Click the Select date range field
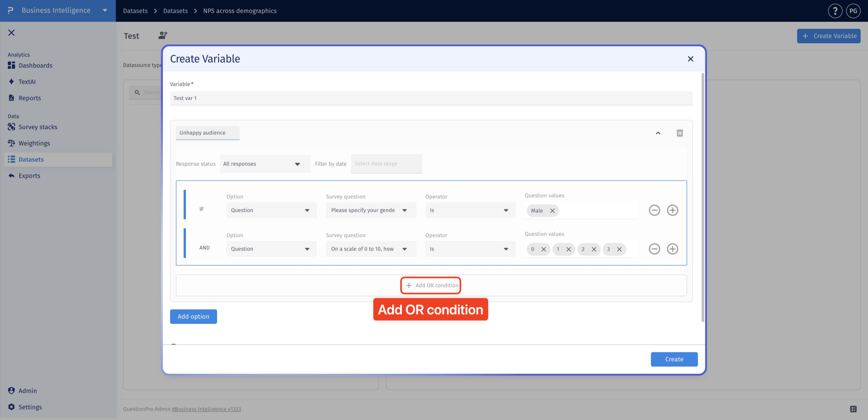The image size is (868, 420). pos(386,164)
